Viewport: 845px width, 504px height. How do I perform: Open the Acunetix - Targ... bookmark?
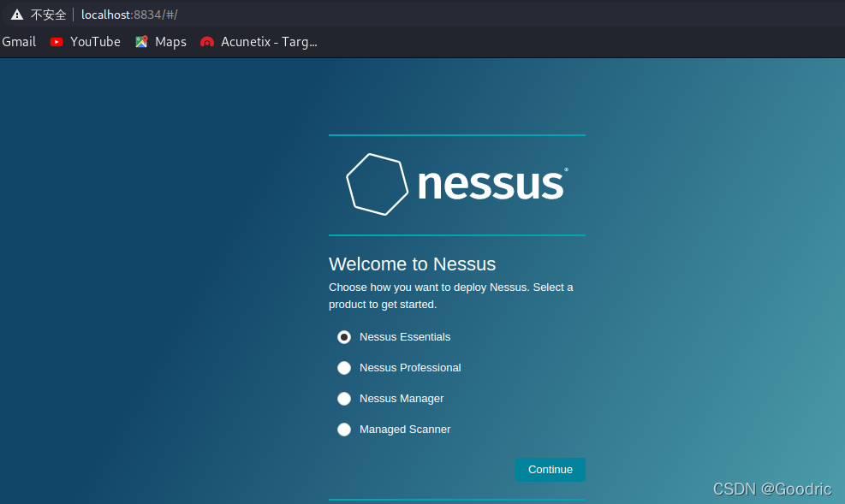pyautogui.click(x=259, y=42)
